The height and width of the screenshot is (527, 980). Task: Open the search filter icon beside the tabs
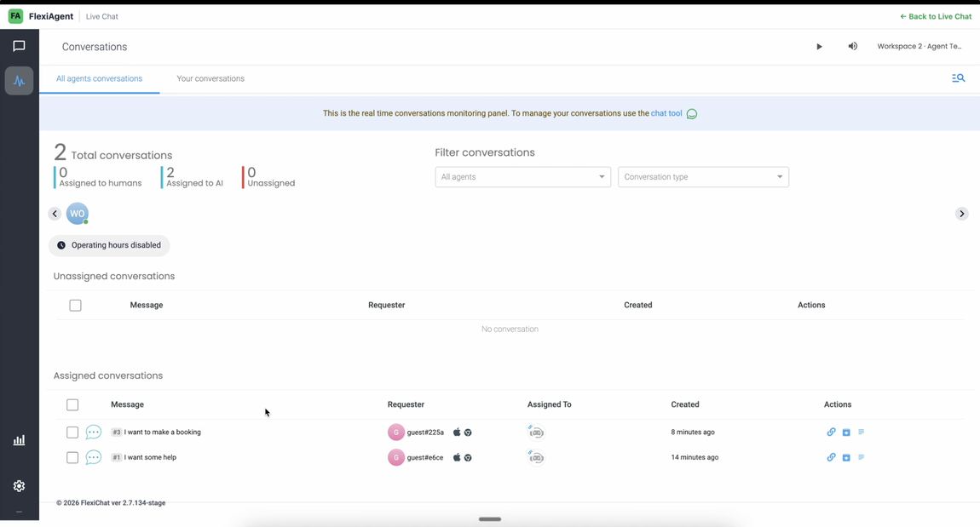pos(958,78)
